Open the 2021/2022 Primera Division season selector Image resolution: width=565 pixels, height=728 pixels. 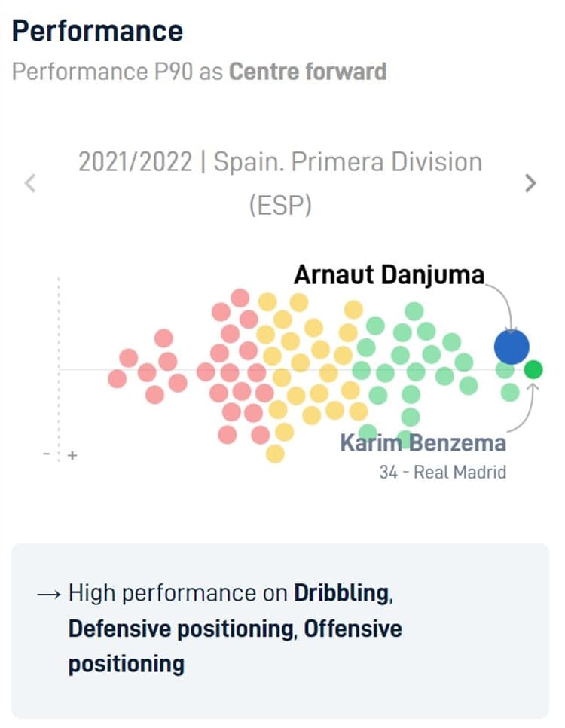coord(279,182)
